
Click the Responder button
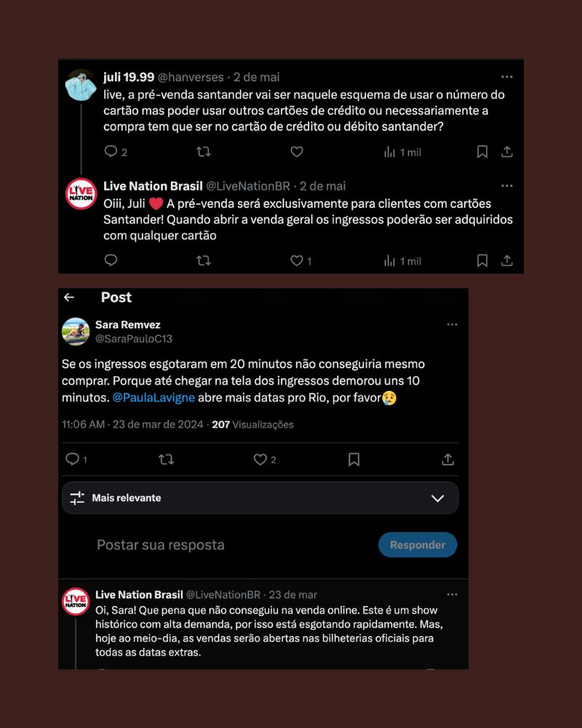coord(418,545)
